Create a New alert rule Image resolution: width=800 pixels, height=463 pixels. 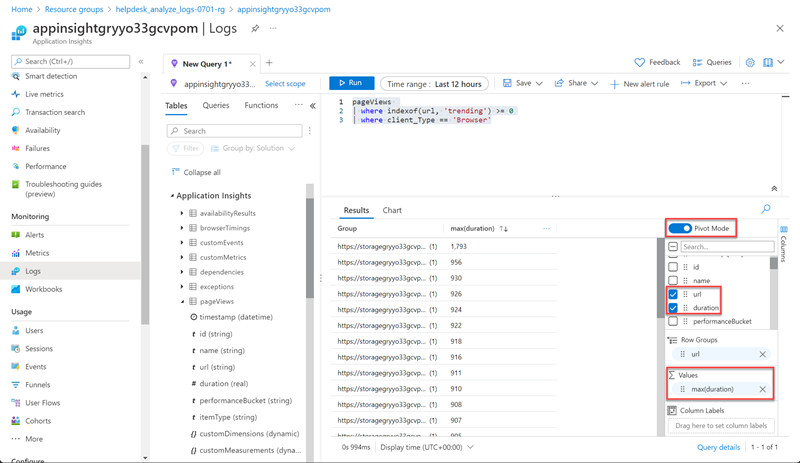[640, 84]
